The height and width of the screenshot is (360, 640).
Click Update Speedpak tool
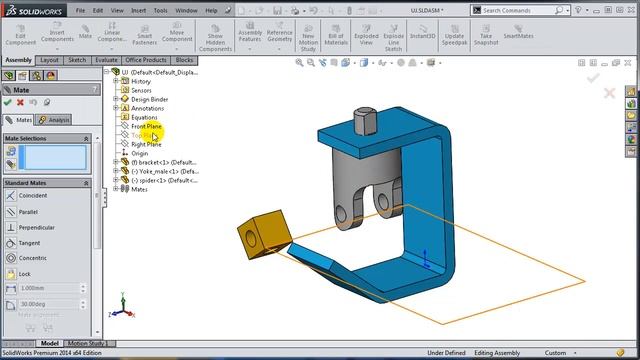click(x=454, y=35)
